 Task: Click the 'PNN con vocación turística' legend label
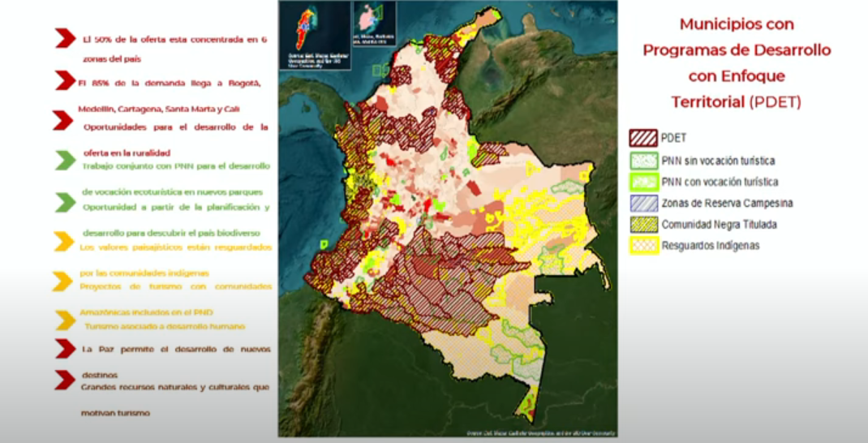tap(720, 182)
